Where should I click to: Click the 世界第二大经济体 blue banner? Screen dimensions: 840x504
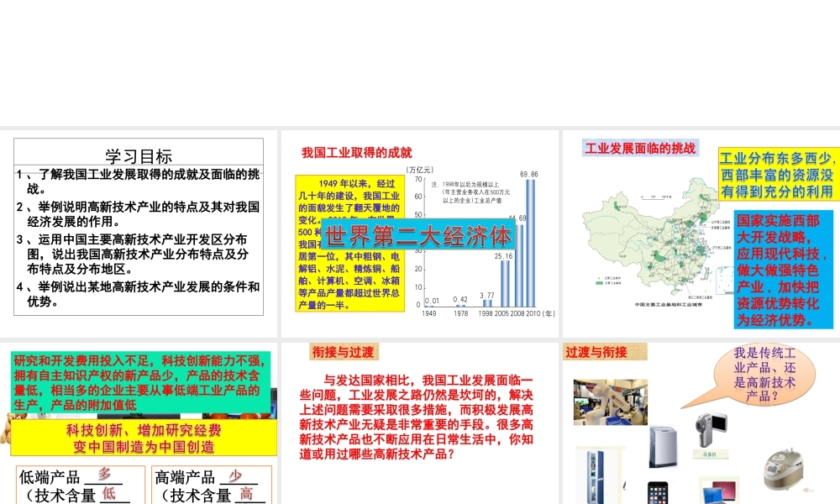pos(418,236)
